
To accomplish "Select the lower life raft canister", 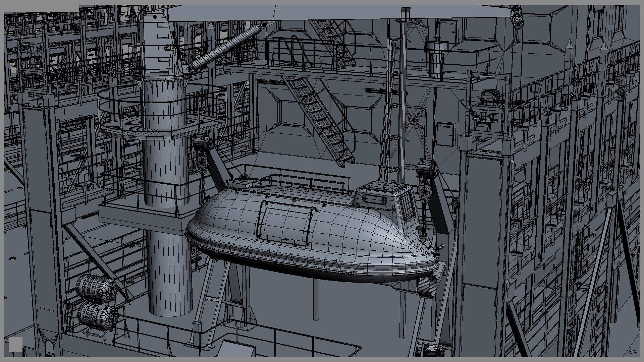I will pyautogui.click(x=97, y=315).
